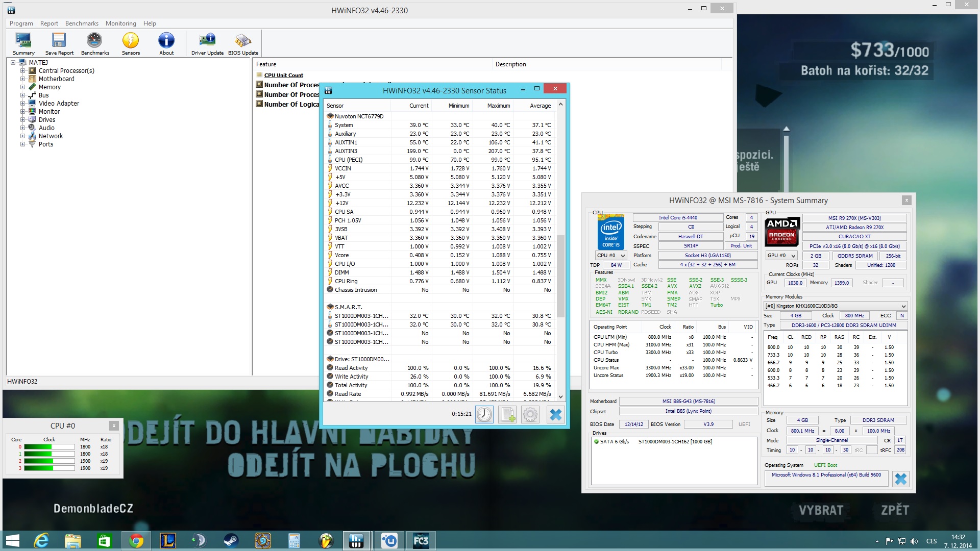This screenshot has height=551, width=980.
Task: Close sensor window with blue X icon
Action: pos(555,414)
